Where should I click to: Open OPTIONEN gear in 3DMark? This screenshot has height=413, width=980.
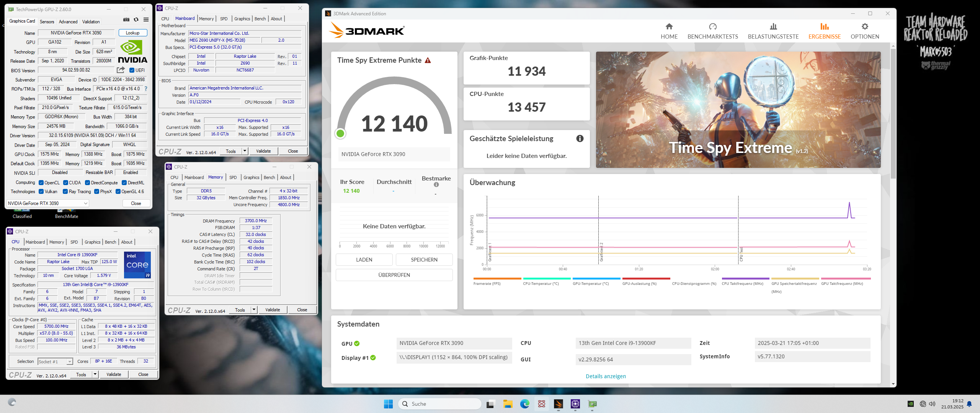tap(865, 26)
